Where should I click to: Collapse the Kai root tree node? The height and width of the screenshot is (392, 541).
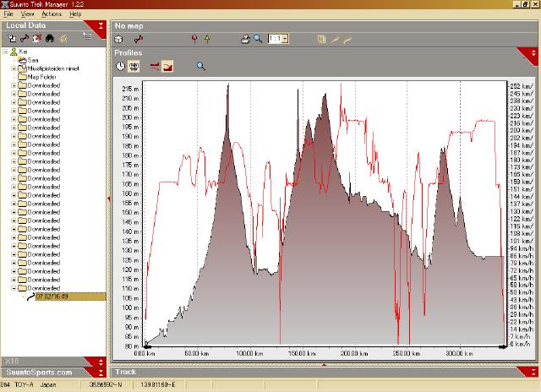point(5,52)
